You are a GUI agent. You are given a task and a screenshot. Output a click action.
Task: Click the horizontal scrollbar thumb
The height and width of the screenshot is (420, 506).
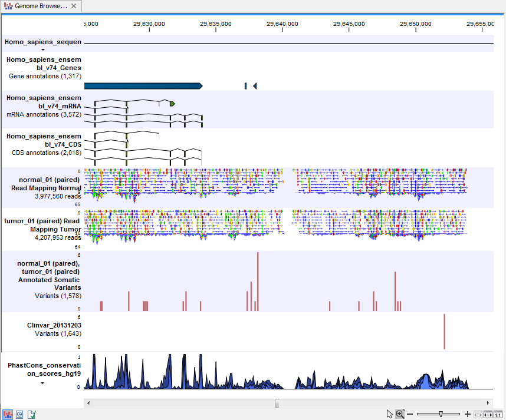(277, 403)
